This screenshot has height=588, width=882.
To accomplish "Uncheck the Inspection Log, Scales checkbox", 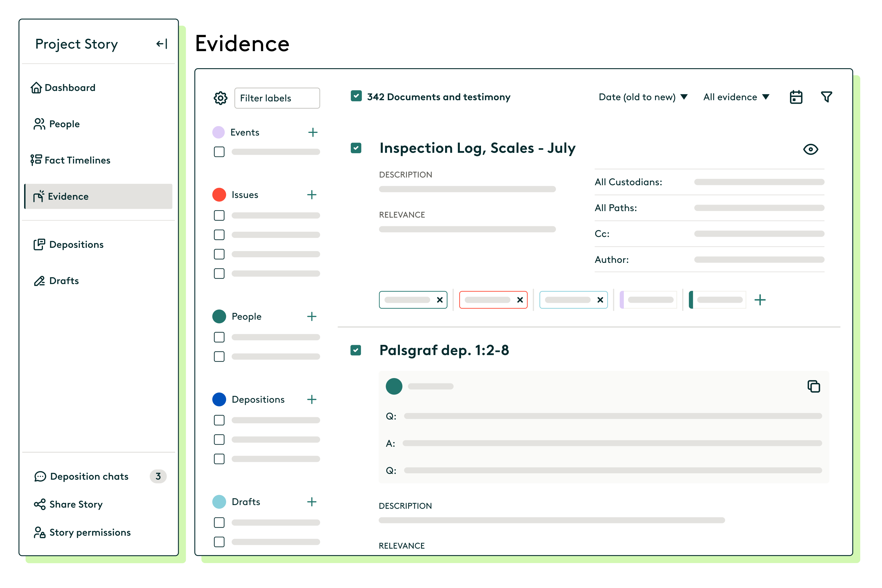I will coord(356,148).
